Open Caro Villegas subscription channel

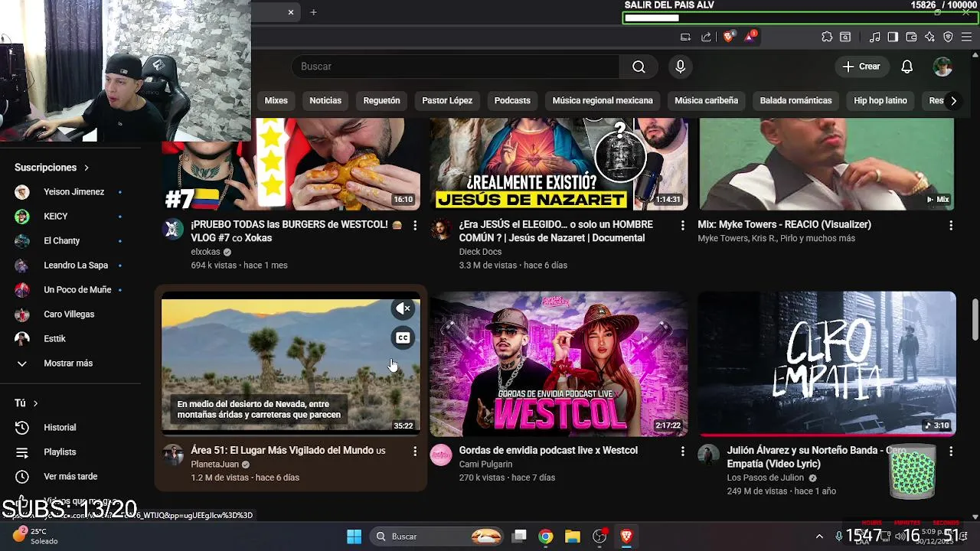(70, 315)
